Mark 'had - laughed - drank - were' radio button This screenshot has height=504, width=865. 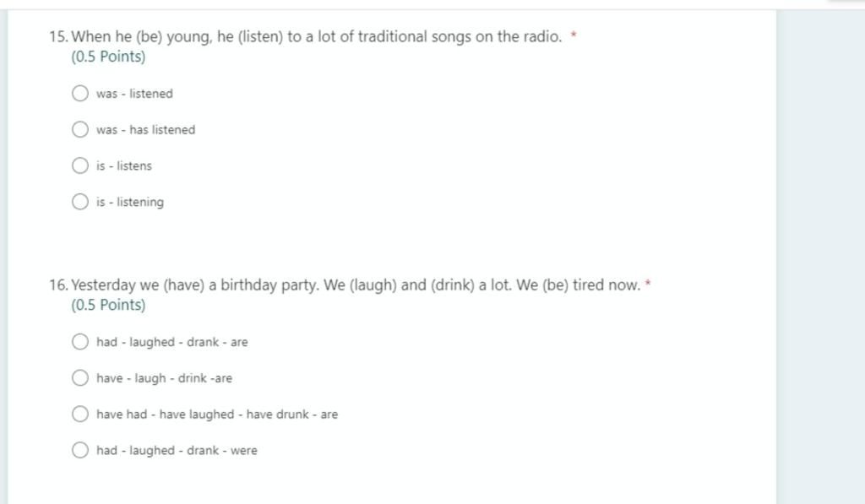click(80, 450)
